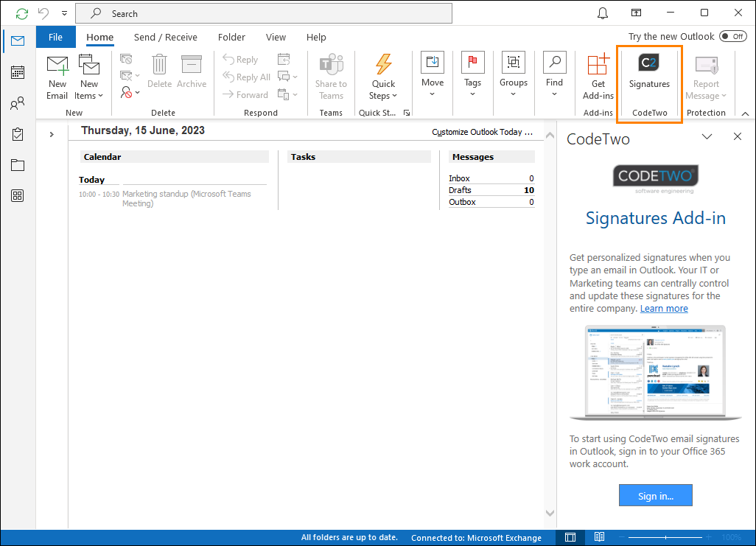Open the IM reply dropdown
Viewport: 756px width, 546px height.
(x=287, y=77)
